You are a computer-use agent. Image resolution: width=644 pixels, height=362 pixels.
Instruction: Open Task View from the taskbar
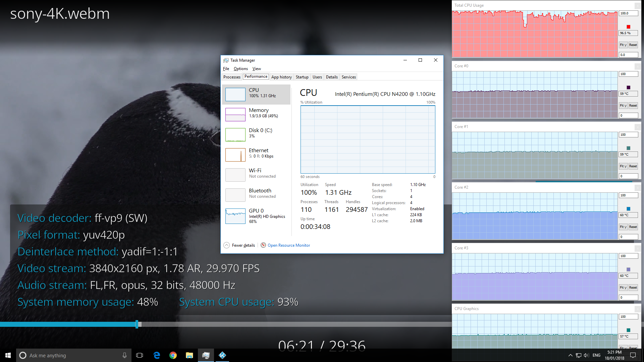coord(140,355)
